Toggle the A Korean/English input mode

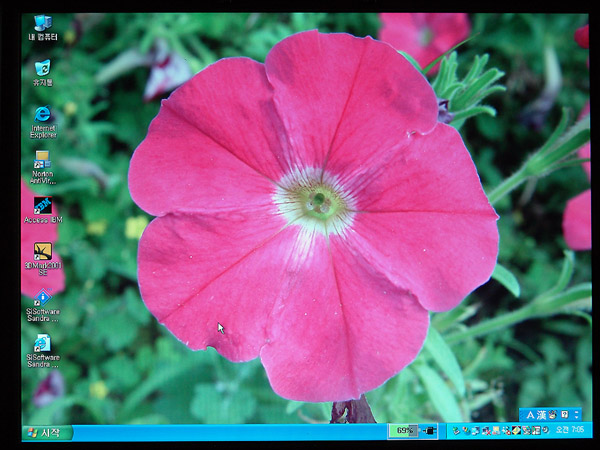[x=530, y=415]
